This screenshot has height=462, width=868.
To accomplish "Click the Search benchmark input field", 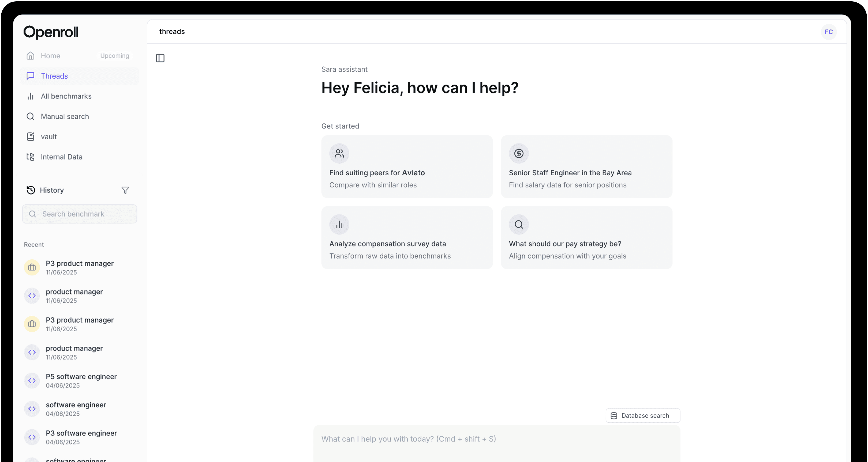I will pos(80,214).
